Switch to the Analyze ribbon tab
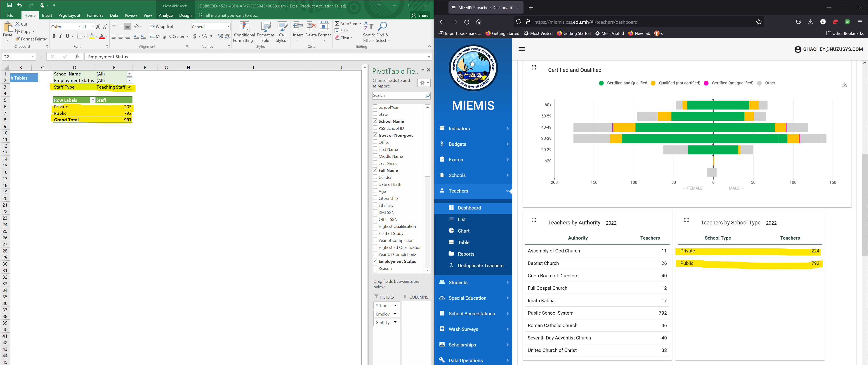 point(165,16)
